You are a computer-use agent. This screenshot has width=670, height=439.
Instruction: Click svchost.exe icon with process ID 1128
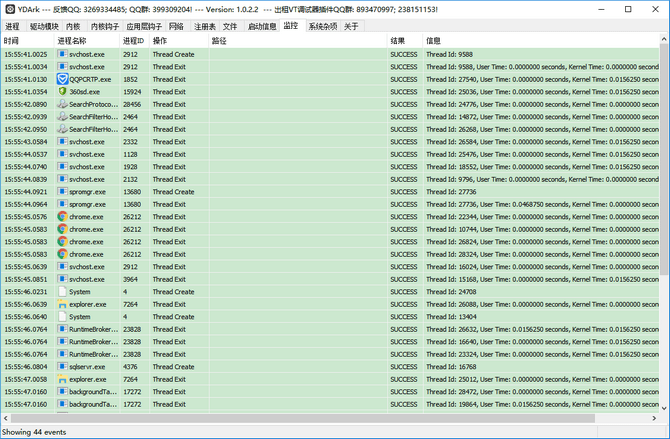[x=62, y=153]
